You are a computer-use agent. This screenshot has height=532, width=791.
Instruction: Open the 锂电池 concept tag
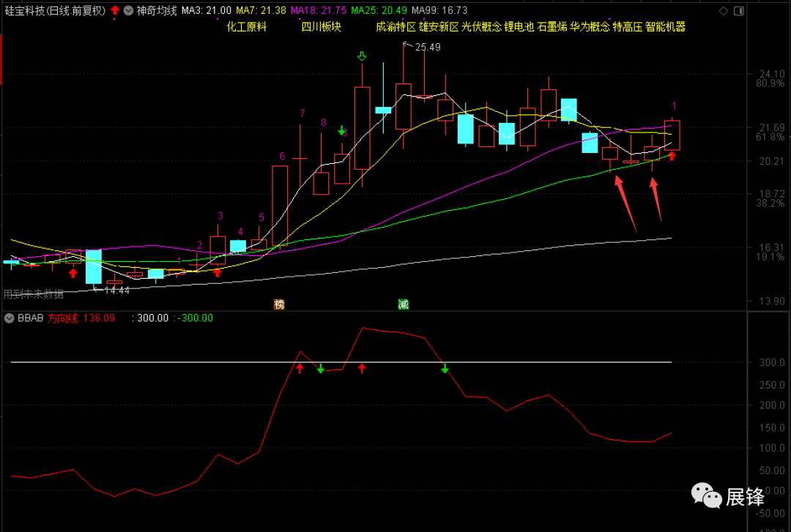click(519, 27)
